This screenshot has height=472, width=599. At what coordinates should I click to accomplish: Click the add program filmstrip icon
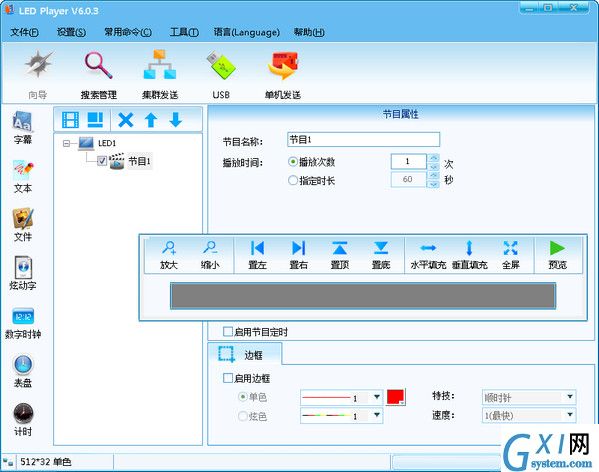tap(70, 120)
